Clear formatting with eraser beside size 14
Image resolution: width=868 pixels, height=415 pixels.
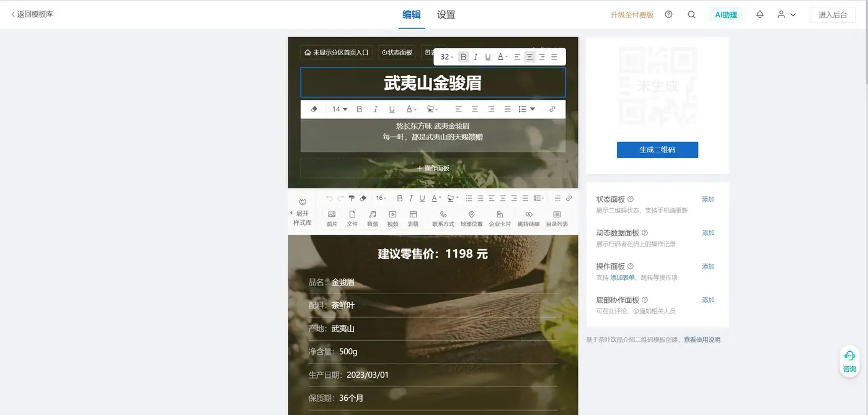tap(314, 109)
